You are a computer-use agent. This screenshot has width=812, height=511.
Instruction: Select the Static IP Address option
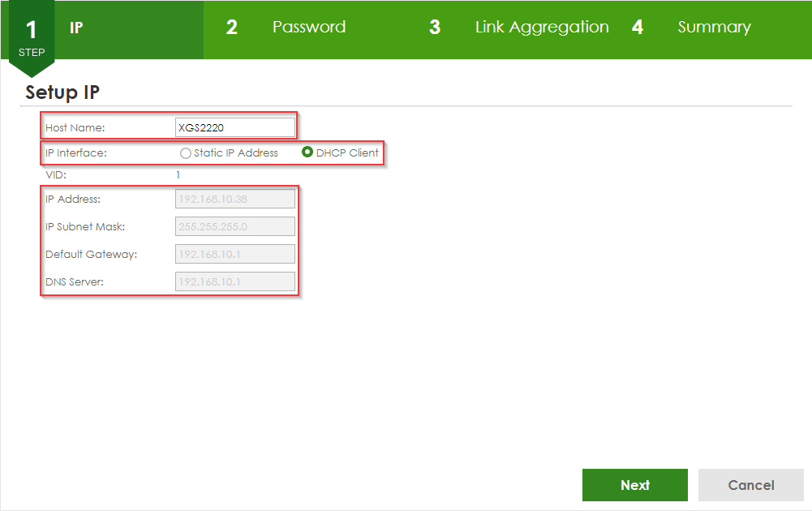[x=187, y=153]
